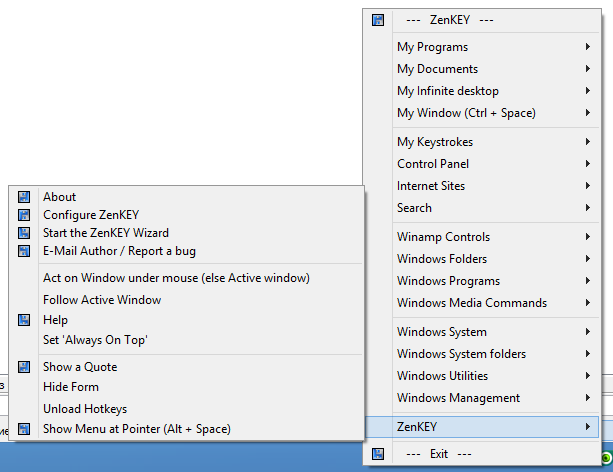The width and height of the screenshot is (613, 472).
Task: Open the Windows Media Commands entry
Action: (x=471, y=303)
